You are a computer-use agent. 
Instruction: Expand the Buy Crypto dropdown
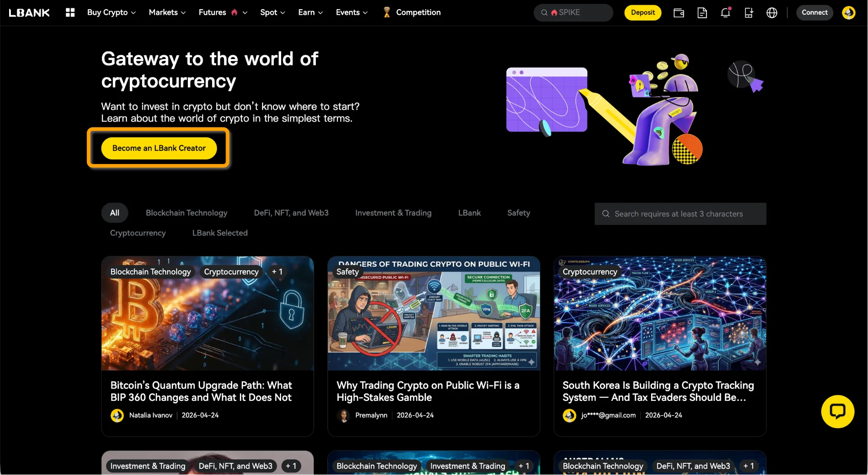(x=111, y=13)
